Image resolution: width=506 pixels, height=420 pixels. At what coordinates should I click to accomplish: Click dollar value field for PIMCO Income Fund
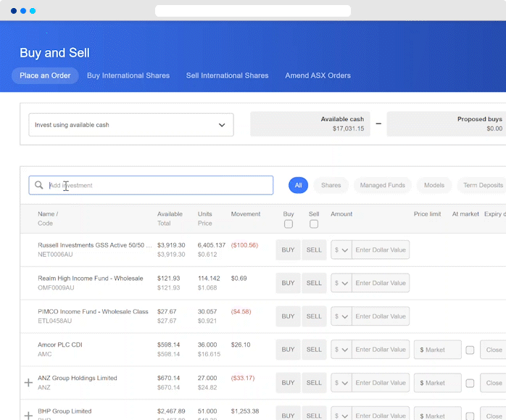coord(381,316)
